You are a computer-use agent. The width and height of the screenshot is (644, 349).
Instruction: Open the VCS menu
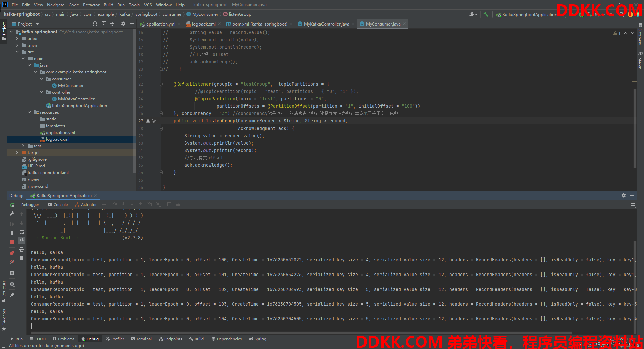148,5
